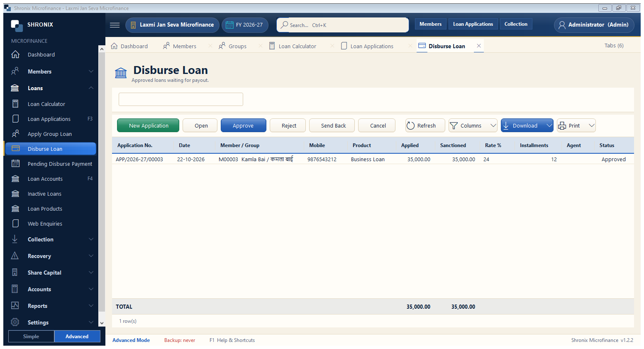Screen dimensions: 644x349
Task: Click the Pending Disburse Payment calendar icon
Action: point(15,164)
